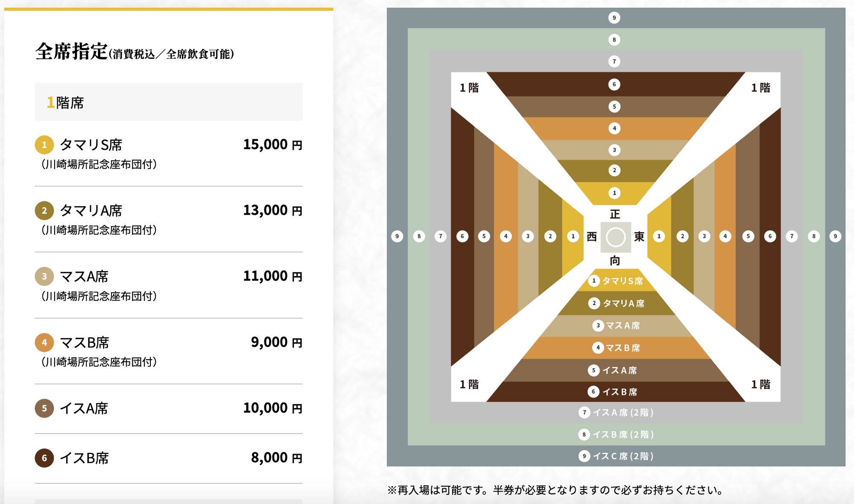Screen dimensions: 854x504
Task: Click the マスA席 label in the map
Action: [x=623, y=326]
